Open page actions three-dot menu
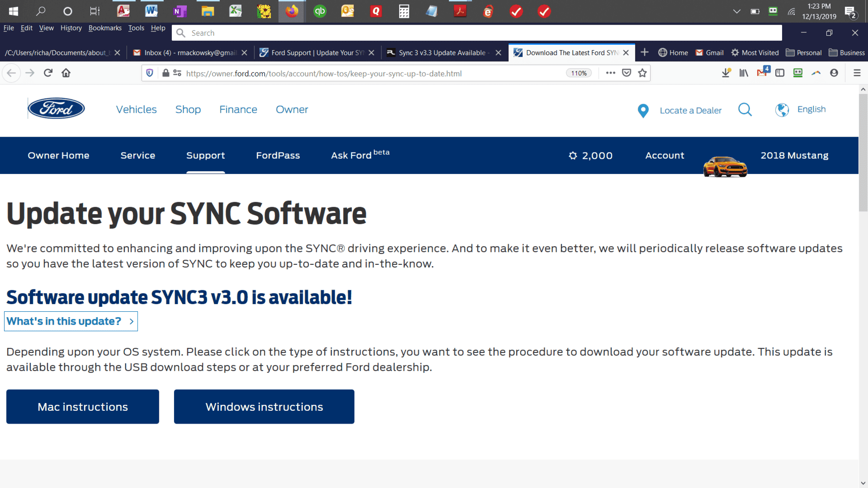This screenshot has height=488, width=868. coord(610,73)
